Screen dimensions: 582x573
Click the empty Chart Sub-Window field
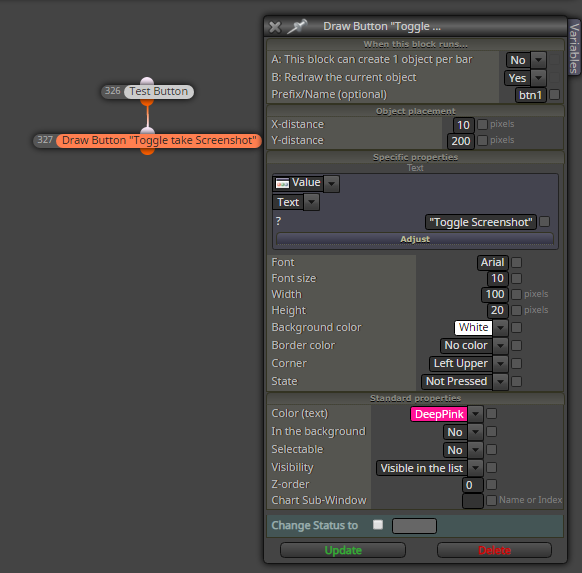click(x=473, y=501)
